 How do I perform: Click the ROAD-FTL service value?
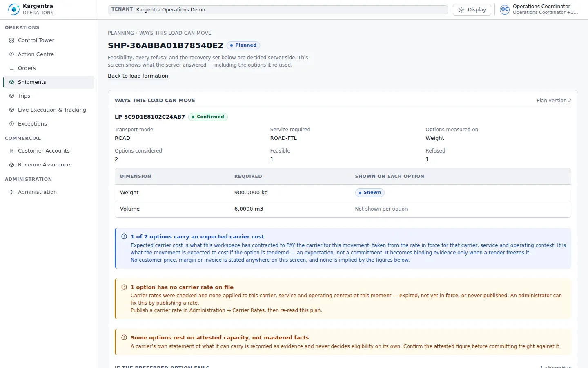click(x=283, y=138)
